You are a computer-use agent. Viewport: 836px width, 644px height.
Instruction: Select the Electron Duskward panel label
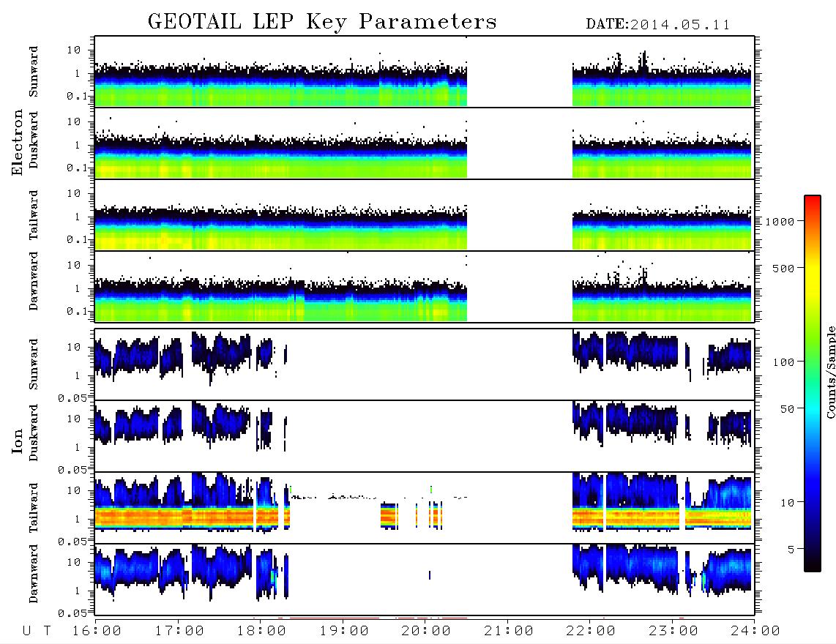point(34,140)
